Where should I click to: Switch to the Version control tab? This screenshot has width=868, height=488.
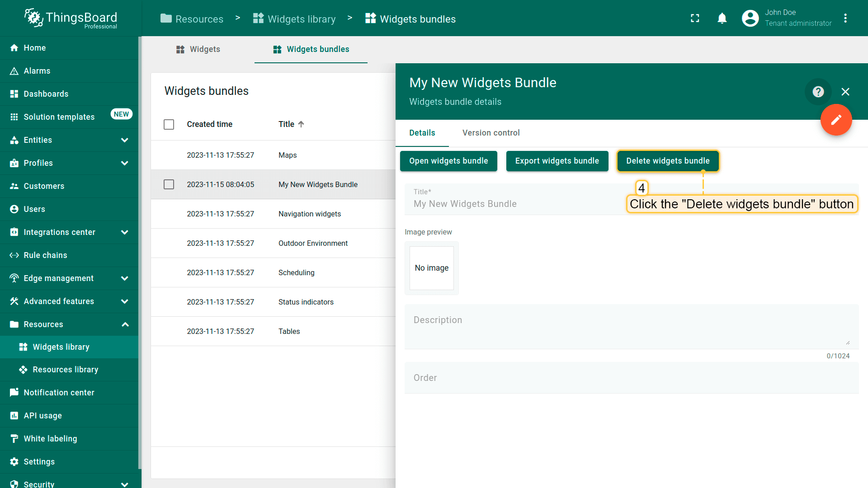pos(491,133)
